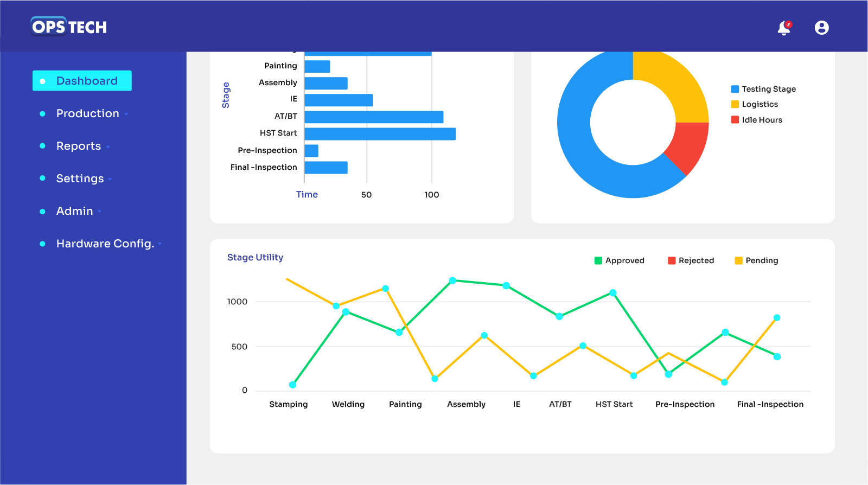Open the user profile icon
Viewport: 868px width, 485px height.
tap(821, 28)
